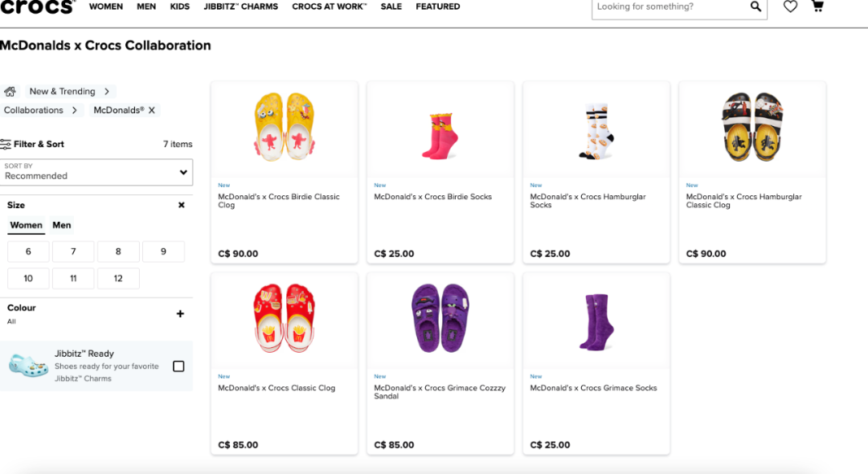
Task: Open McDonald's x Crocs Hamburglar Socks title
Action: [588, 201]
